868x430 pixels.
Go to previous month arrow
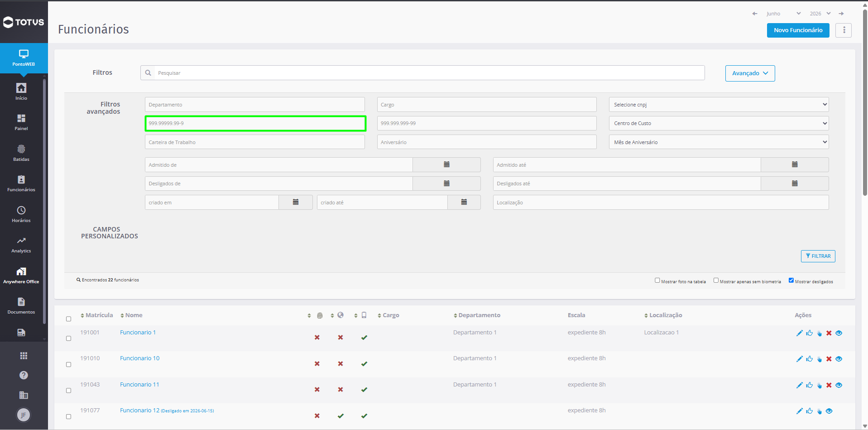click(755, 14)
